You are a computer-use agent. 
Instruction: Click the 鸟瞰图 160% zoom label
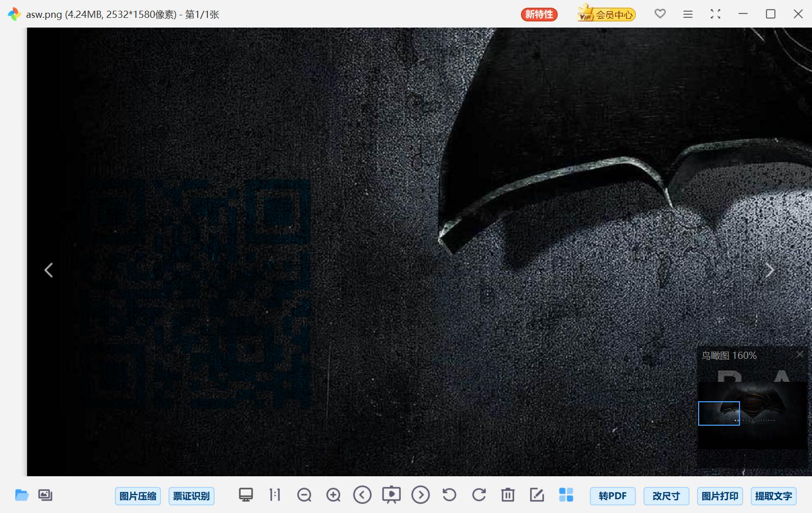[729, 355]
